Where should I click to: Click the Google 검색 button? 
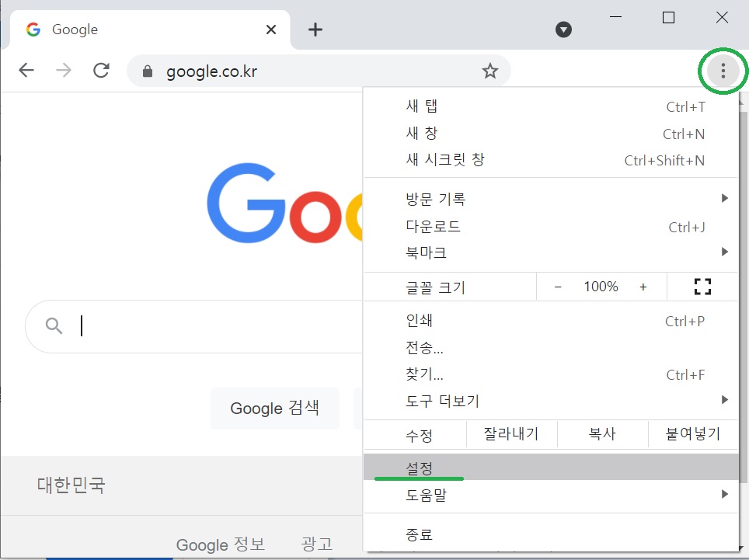pyautogui.click(x=275, y=409)
